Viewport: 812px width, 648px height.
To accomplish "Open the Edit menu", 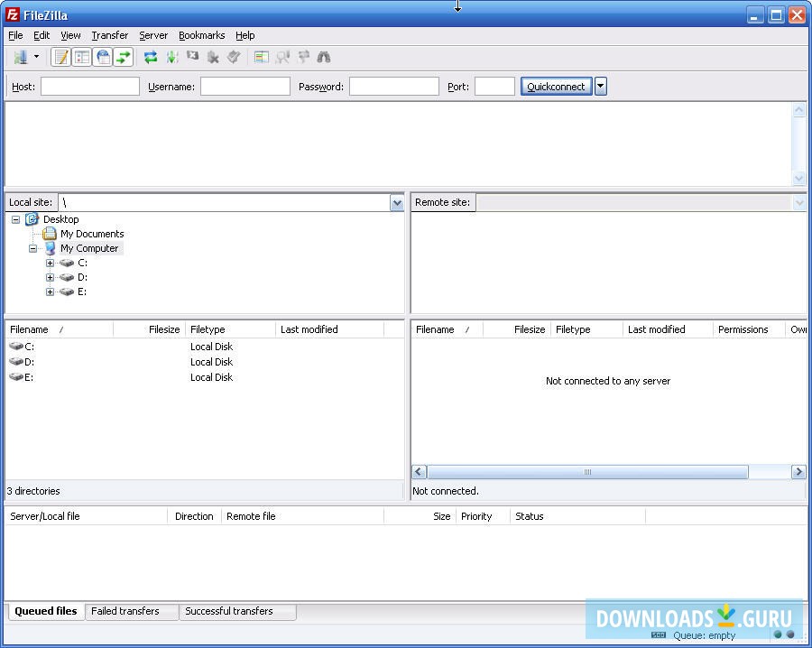I will [x=42, y=35].
